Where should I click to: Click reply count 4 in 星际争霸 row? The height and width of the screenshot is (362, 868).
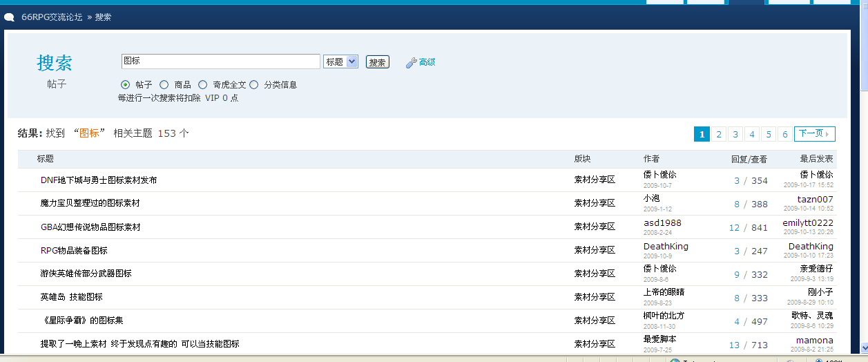[737, 321]
